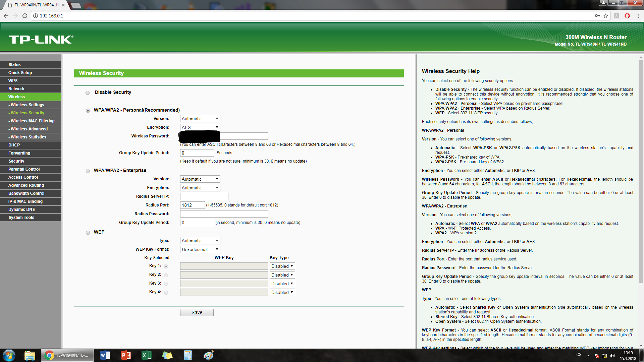Expand WEP Key Format Hexadecimal dropdown
The image size is (644, 362).
click(x=200, y=249)
